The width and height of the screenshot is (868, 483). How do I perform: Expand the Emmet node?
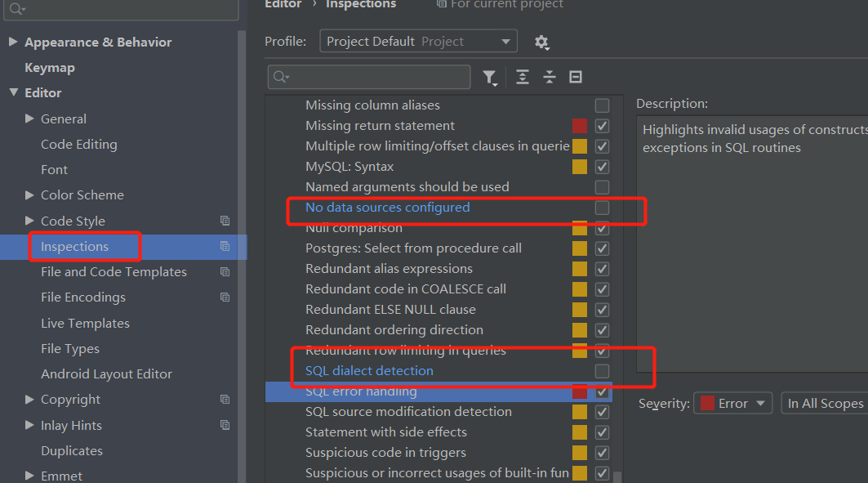tap(30, 476)
